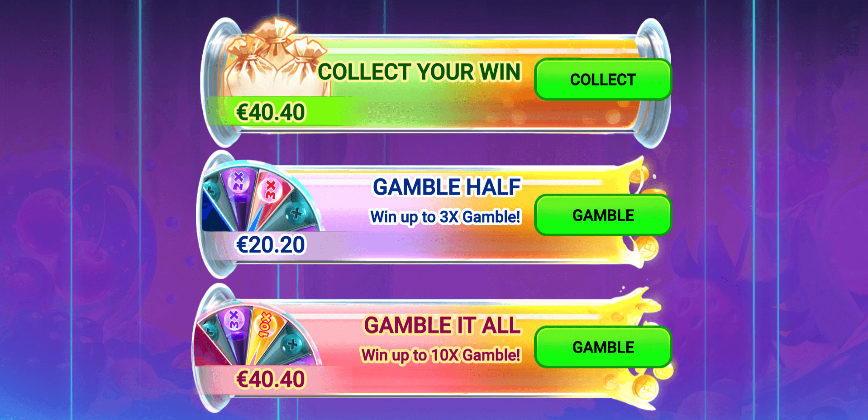Click the Win up to 3X Gamble text

click(445, 217)
